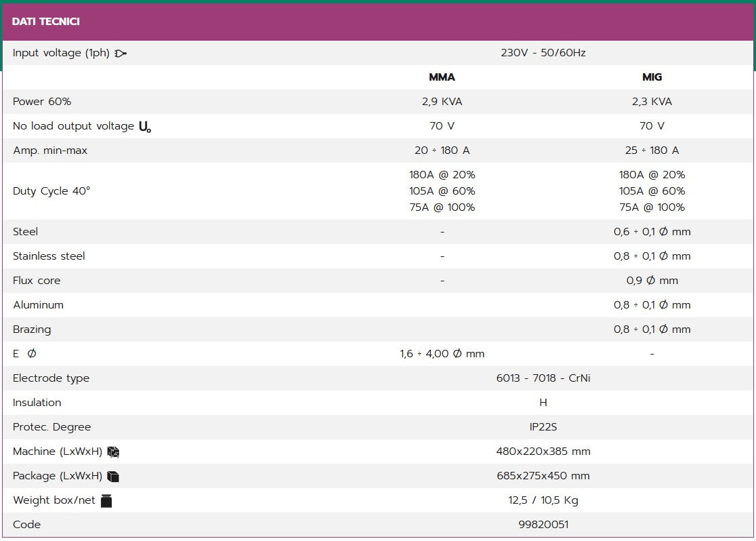This screenshot has height=541, width=756.
Task: Click the Flux core 0,9 Ø mm value
Action: click(652, 281)
